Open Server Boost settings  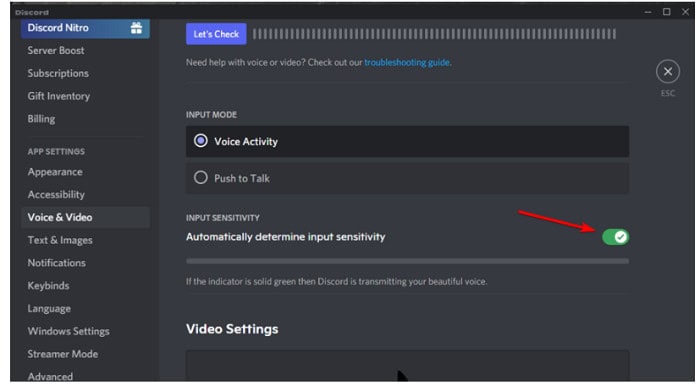click(56, 50)
